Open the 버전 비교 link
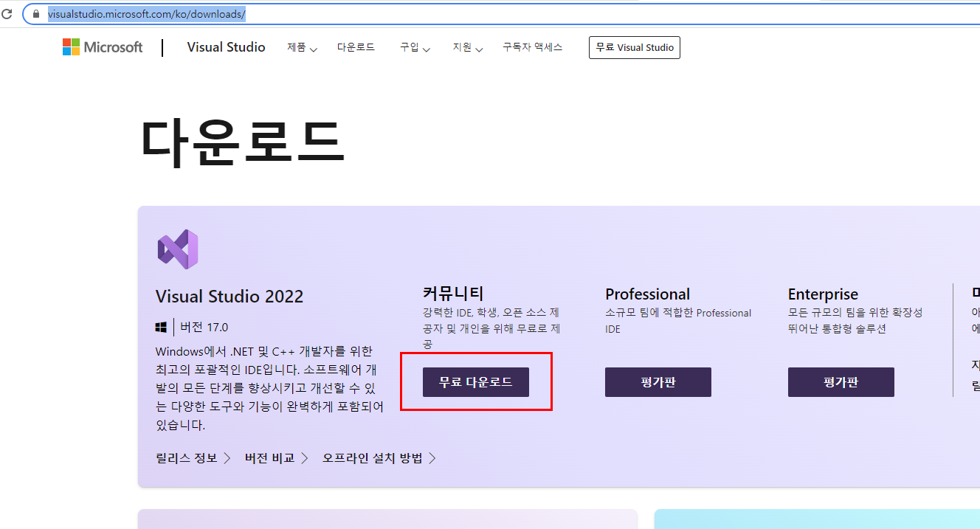Image resolution: width=980 pixels, height=529 pixels. point(277,458)
